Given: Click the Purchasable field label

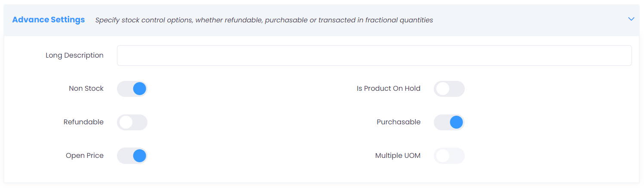Looking at the screenshot, I should pyautogui.click(x=399, y=122).
